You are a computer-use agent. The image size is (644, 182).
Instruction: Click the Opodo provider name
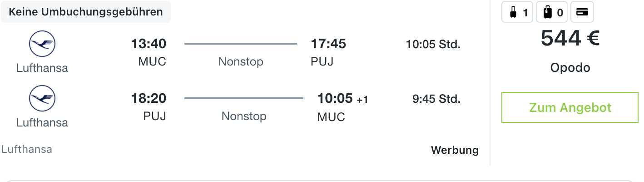coord(570,68)
